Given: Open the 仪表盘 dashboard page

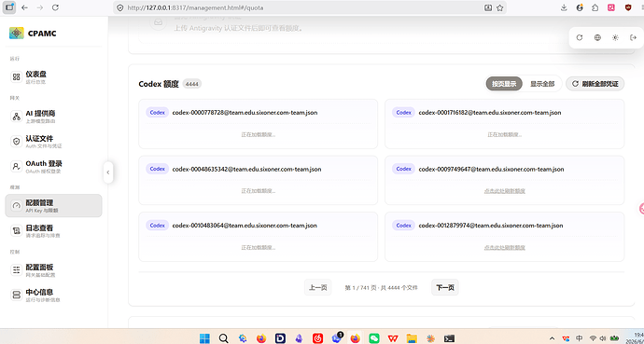Looking at the screenshot, I should (53, 77).
